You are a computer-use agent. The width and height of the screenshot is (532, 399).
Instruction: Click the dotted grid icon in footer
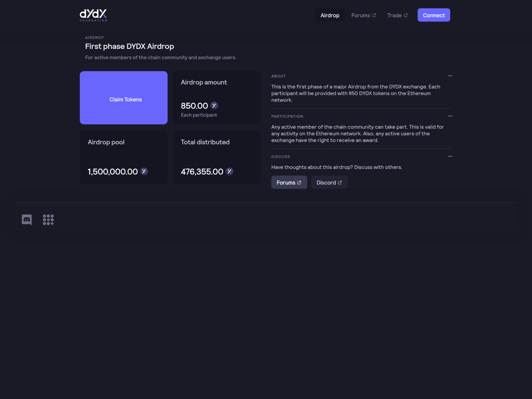click(x=48, y=220)
